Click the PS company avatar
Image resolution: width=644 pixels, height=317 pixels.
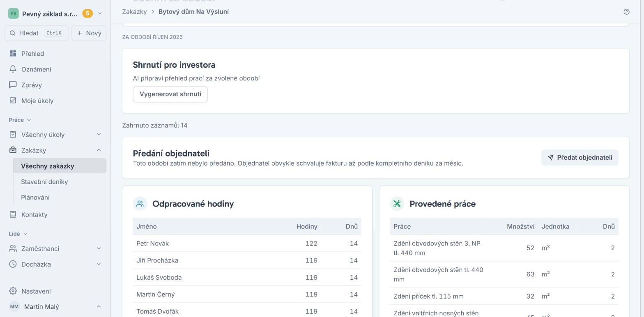[x=14, y=14]
